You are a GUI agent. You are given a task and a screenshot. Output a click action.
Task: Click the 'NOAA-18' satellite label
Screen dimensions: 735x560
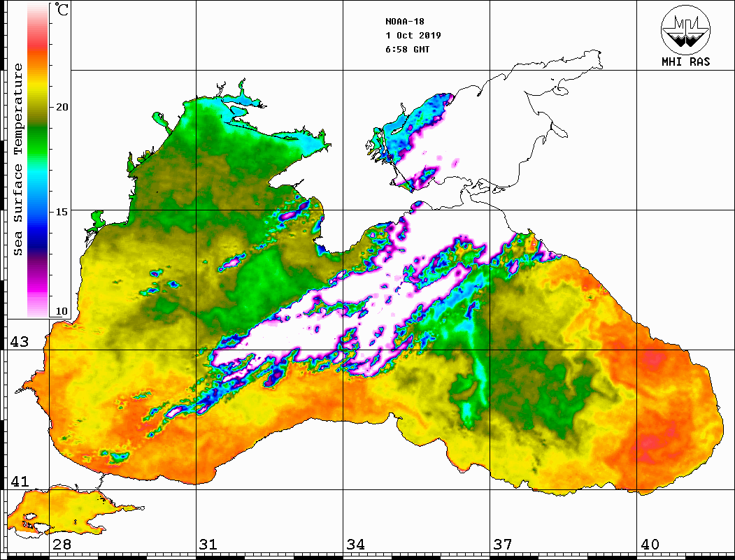(404, 22)
